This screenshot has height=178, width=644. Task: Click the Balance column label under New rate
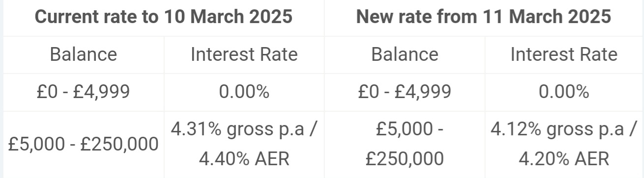pos(405,54)
